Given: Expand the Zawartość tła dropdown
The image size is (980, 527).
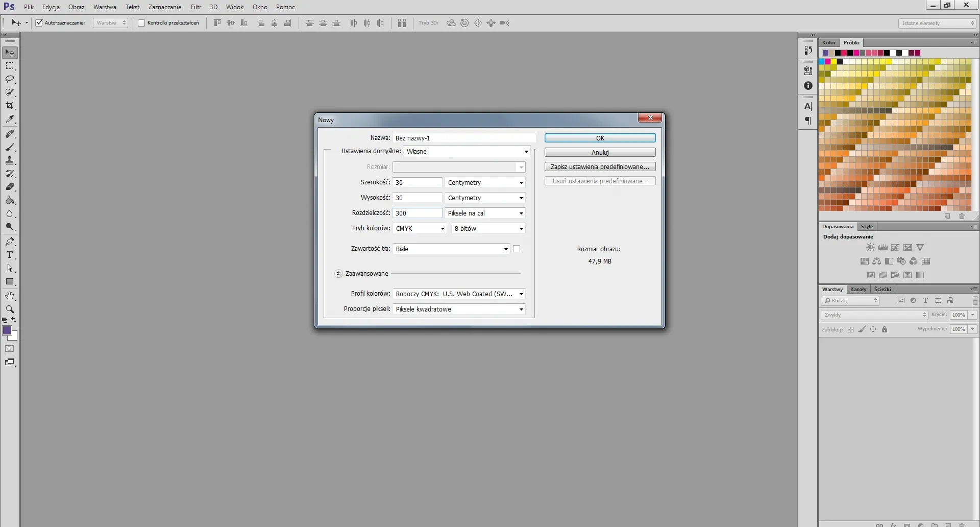Looking at the screenshot, I should (451, 249).
